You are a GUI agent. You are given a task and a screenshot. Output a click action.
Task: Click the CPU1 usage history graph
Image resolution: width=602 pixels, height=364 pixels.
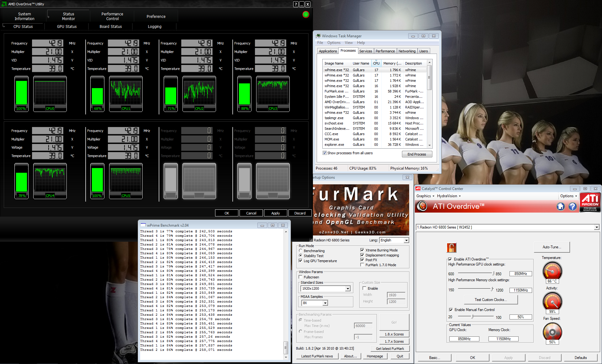tap(126, 94)
